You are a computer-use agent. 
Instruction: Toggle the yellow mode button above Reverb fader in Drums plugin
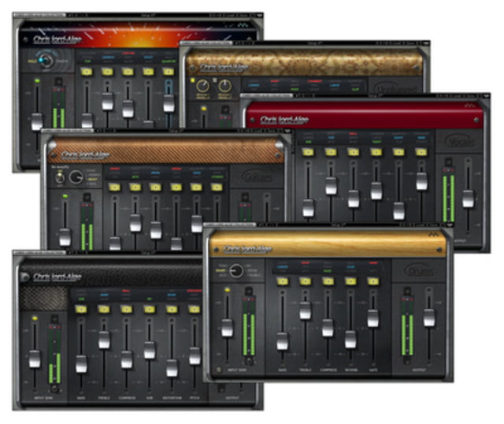click(350, 281)
